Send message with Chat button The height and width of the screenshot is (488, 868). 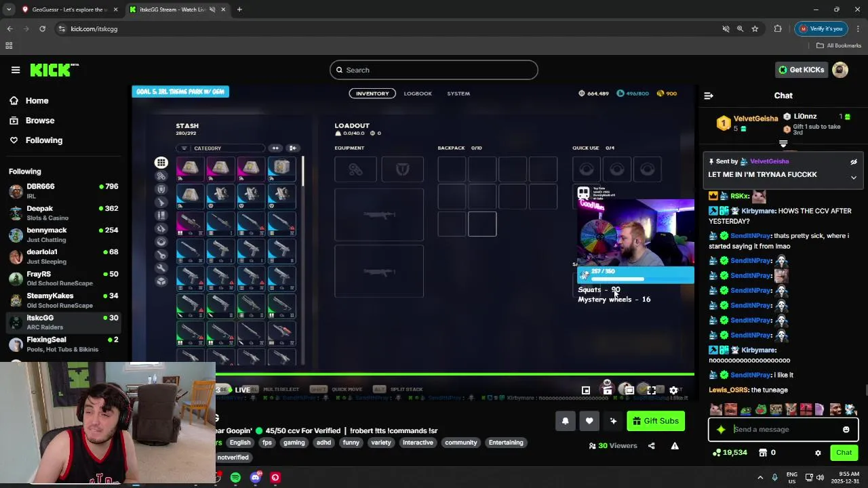coord(844,453)
